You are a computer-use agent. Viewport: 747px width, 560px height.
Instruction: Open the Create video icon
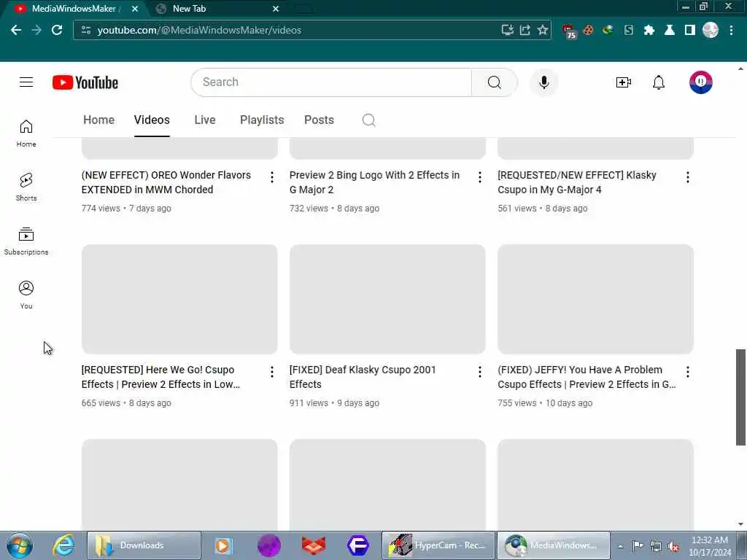coord(623,82)
